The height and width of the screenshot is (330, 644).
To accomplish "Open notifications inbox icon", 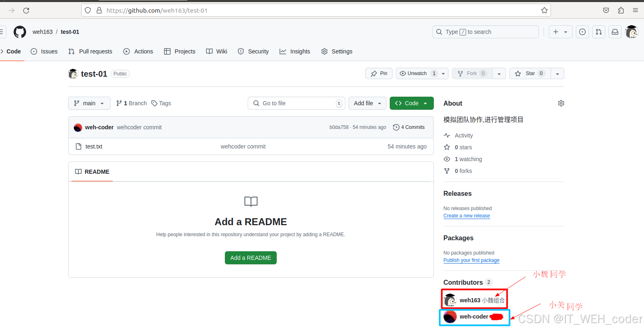I will click(615, 32).
